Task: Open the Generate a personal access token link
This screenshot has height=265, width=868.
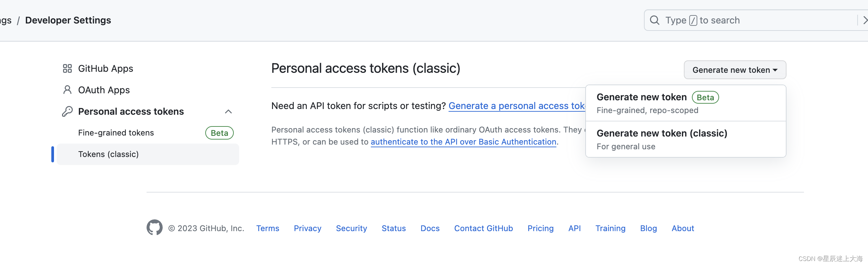Action: tap(517, 106)
